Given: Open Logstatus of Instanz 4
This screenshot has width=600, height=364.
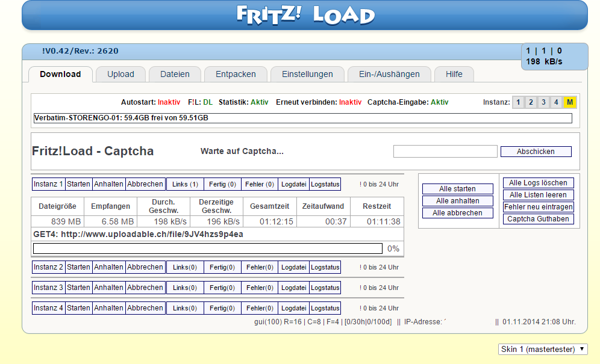Looking at the screenshot, I should pyautogui.click(x=325, y=308).
